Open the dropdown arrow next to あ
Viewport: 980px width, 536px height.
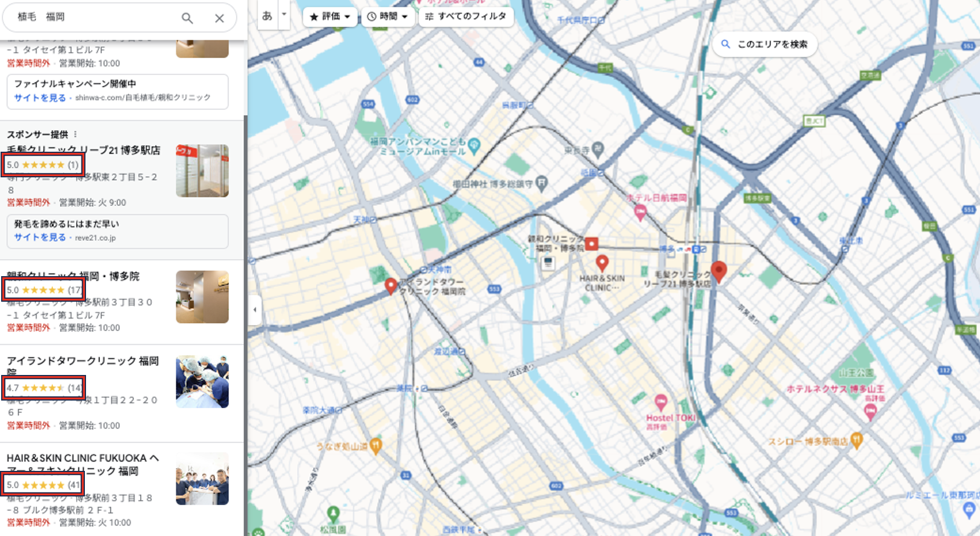click(x=284, y=14)
